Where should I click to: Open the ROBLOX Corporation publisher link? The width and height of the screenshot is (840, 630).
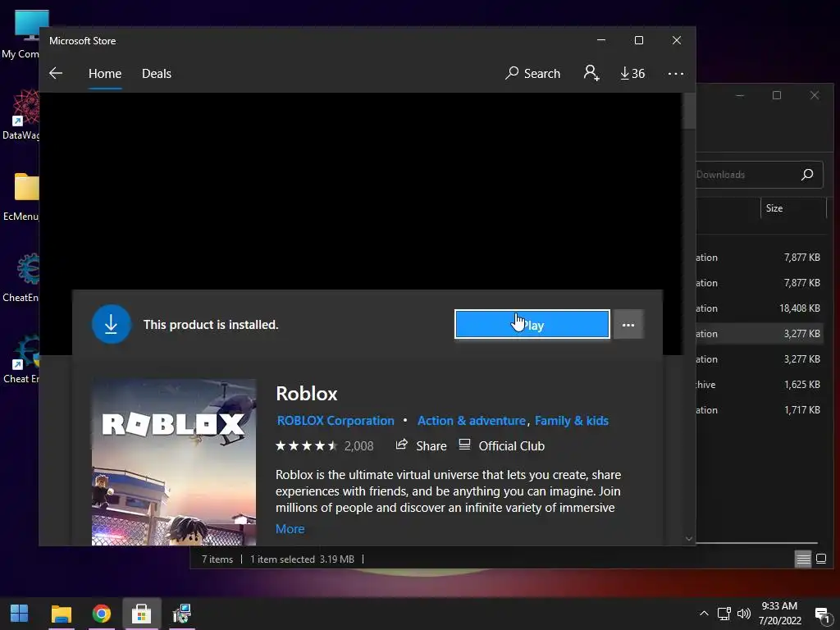[336, 421]
